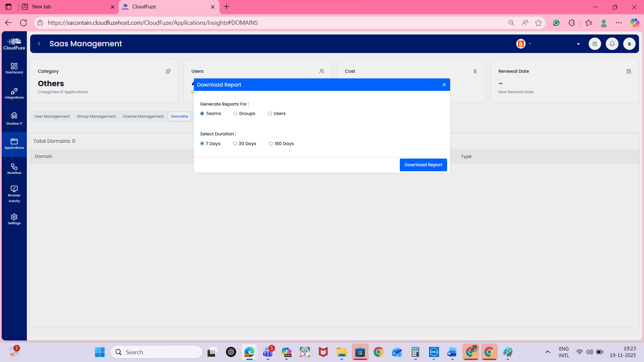Choose 30 Days duration
Image resolution: width=644 pixels, height=362 pixels.
point(235,143)
